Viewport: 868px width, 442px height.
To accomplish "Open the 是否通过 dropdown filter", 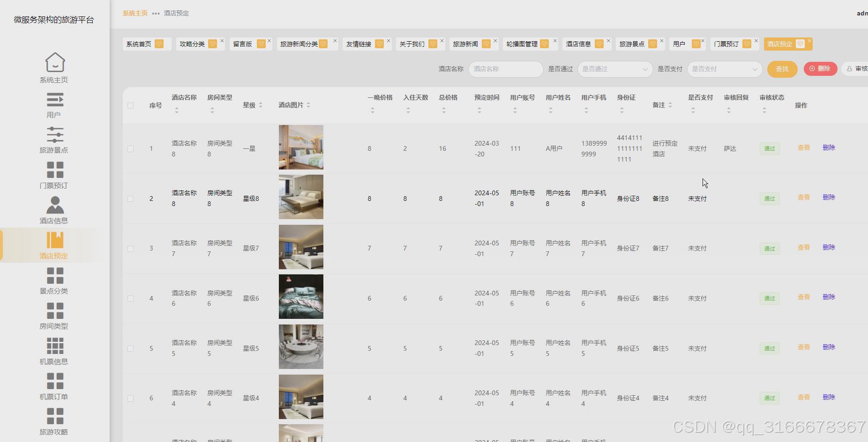I will (x=614, y=69).
